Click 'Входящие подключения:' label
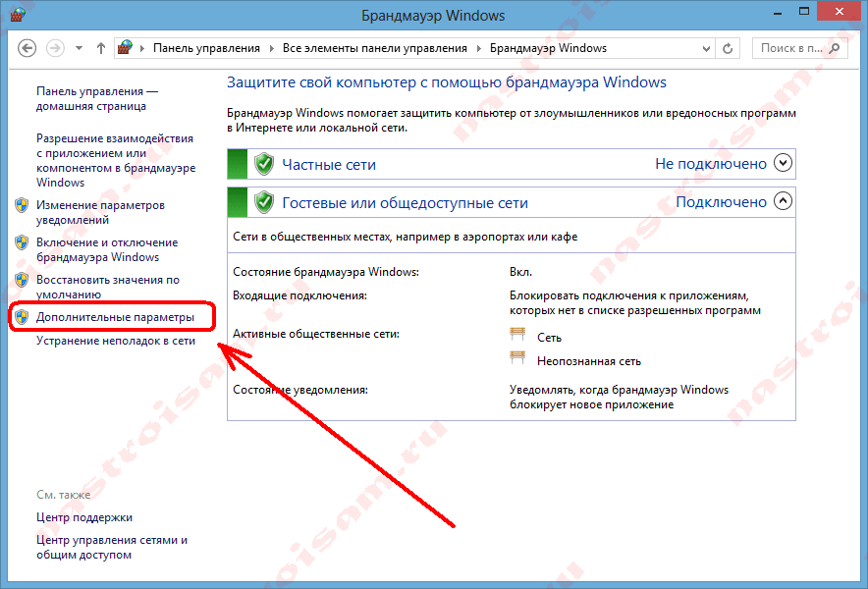The width and height of the screenshot is (868, 589). click(299, 295)
